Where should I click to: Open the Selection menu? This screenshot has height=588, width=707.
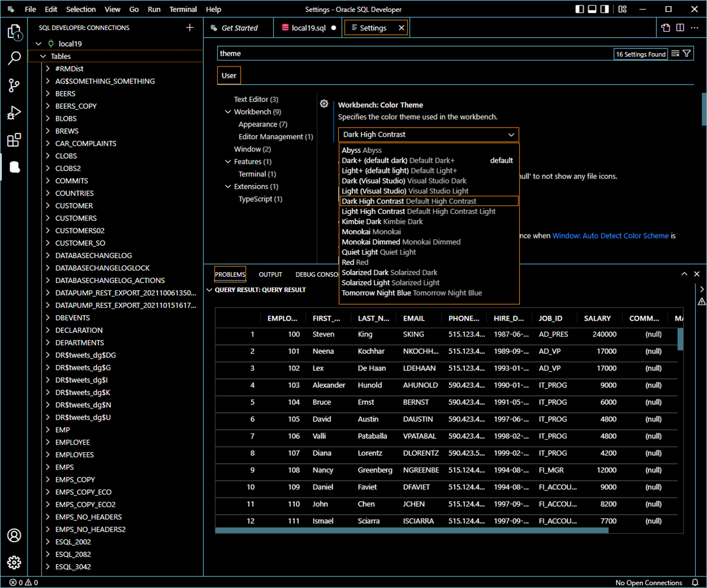pos(81,9)
